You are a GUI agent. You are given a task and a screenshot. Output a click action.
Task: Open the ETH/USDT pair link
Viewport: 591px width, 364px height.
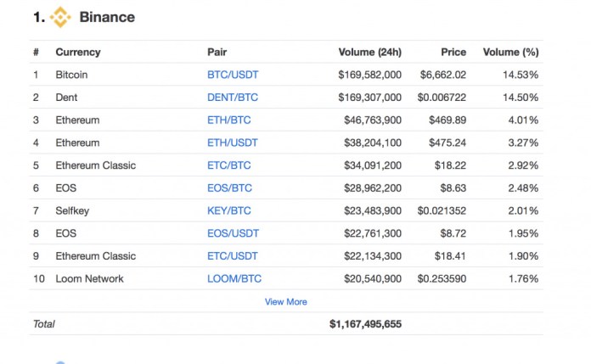[232, 143]
